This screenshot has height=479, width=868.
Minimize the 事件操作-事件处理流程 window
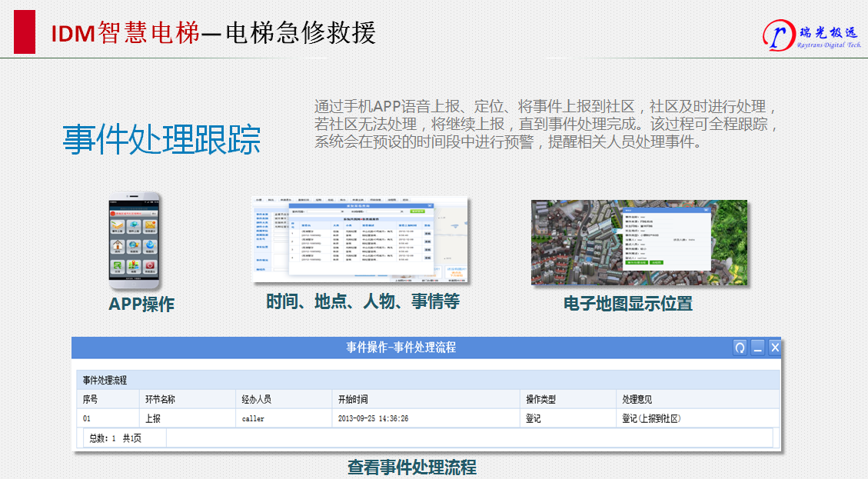click(x=757, y=348)
